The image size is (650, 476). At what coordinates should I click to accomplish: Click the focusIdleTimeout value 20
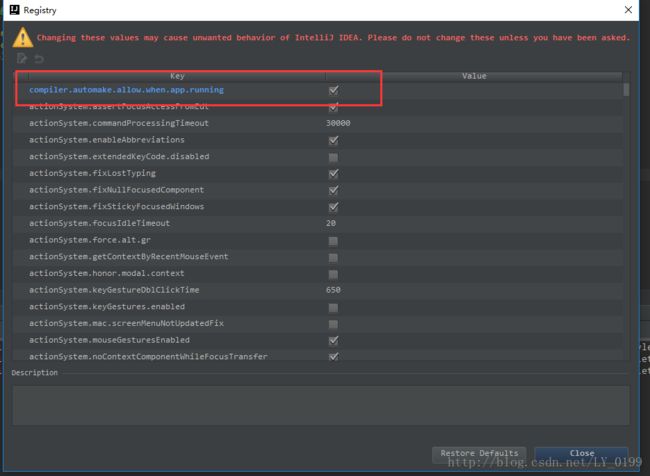click(331, 223)
